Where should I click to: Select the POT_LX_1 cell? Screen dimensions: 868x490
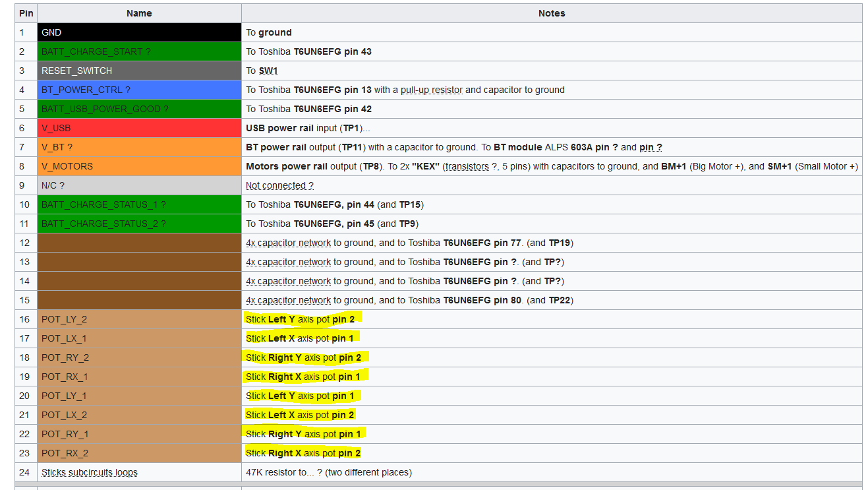[139, 338]
